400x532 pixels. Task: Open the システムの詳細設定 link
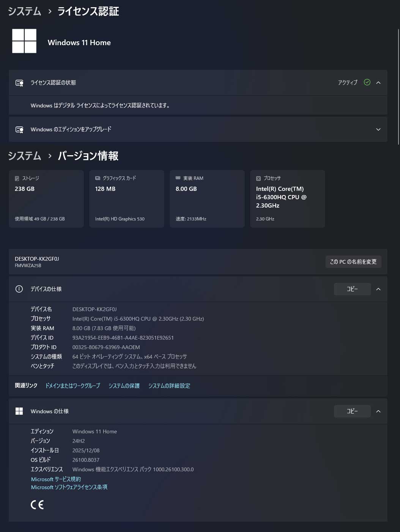pyautogui.click(x=169, y=386)
